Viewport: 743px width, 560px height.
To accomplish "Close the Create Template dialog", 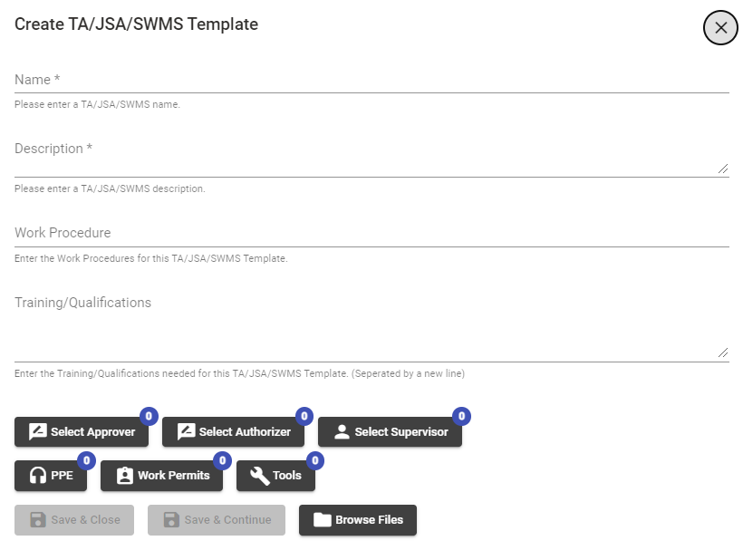I will [x=720, y=27].
